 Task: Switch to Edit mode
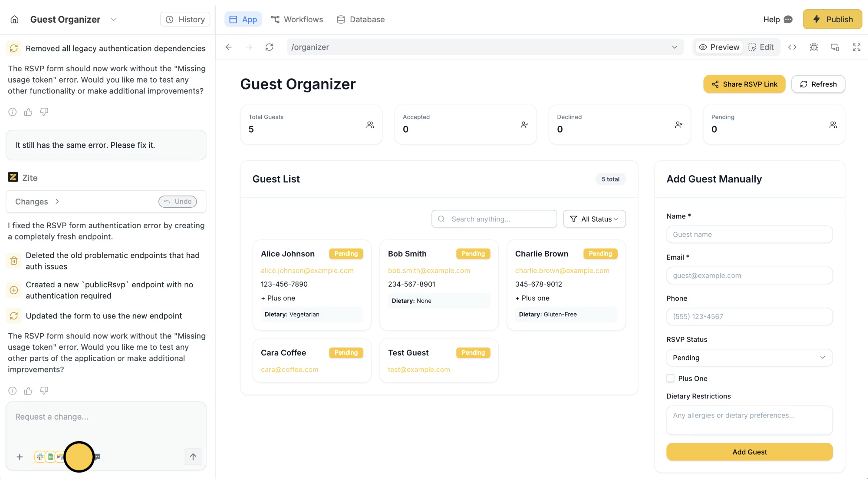coord(761,47)
